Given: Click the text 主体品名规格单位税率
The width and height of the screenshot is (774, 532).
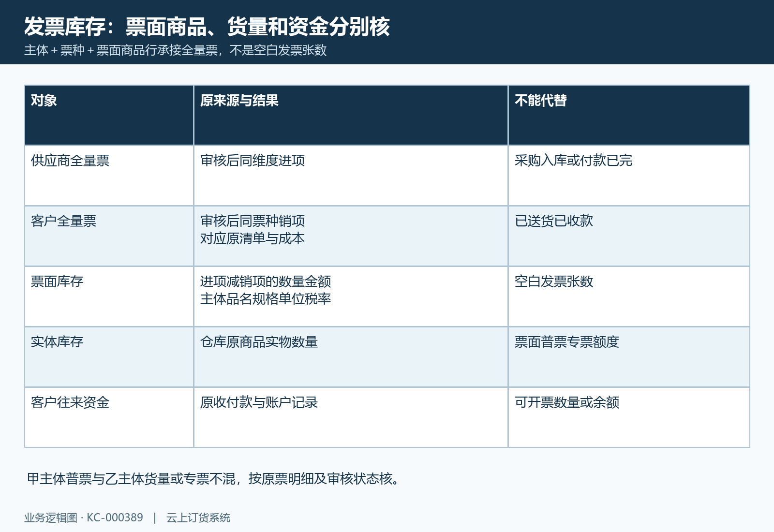Looking at the screenshot, I should coord(266,299).
